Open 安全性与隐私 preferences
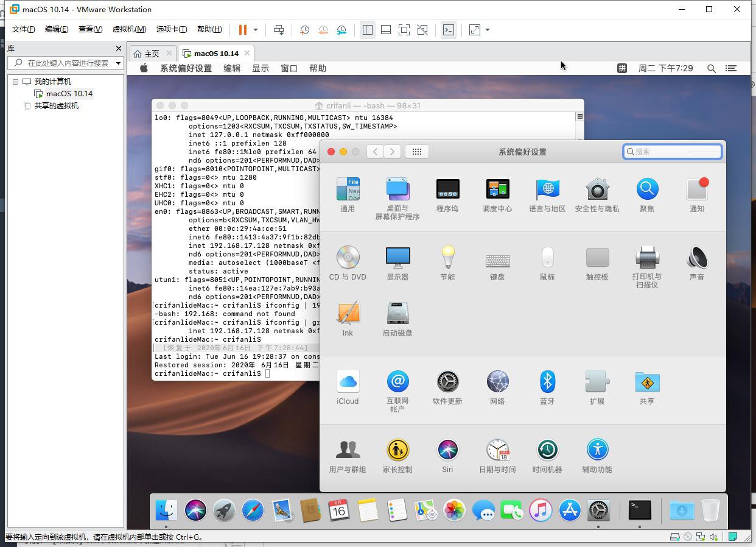The image size is (756, 547). pos(597,195)
